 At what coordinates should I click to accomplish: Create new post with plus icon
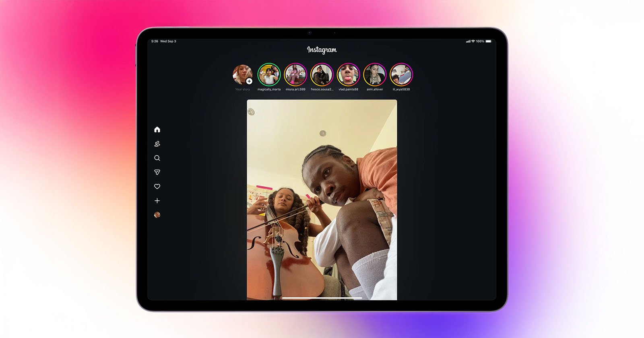pyautogui.click(x=157, y=201)
